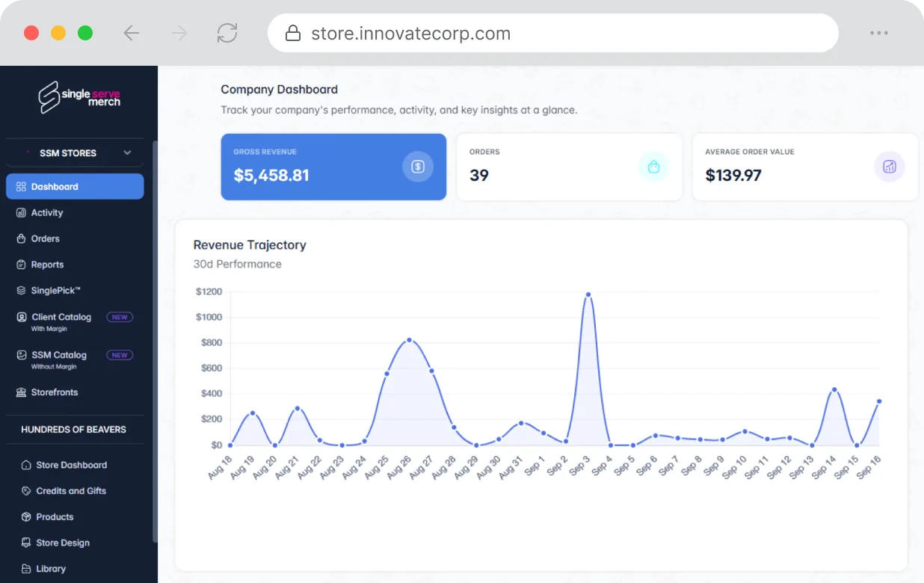Click the Sep 16 data point on chart
Image resolution: width=924 pixels, height=583 pixels.
(879, 401)
